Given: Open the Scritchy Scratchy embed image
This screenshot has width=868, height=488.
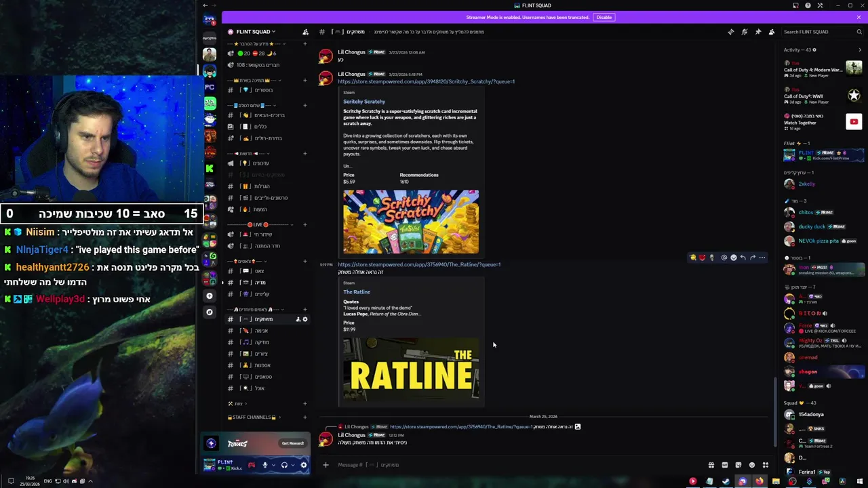Looking at the screenshot, I should tap(411, 222).
